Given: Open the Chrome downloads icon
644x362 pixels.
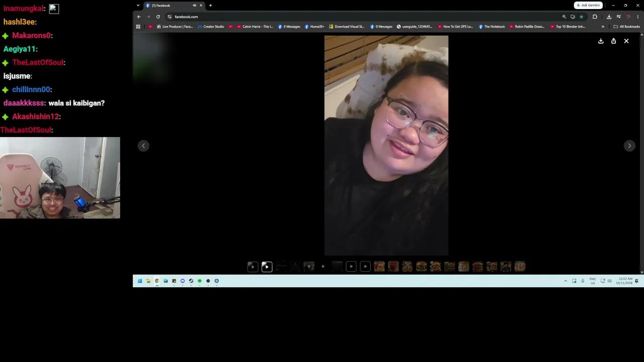Looking at the screenshot, I should [609, 17].
